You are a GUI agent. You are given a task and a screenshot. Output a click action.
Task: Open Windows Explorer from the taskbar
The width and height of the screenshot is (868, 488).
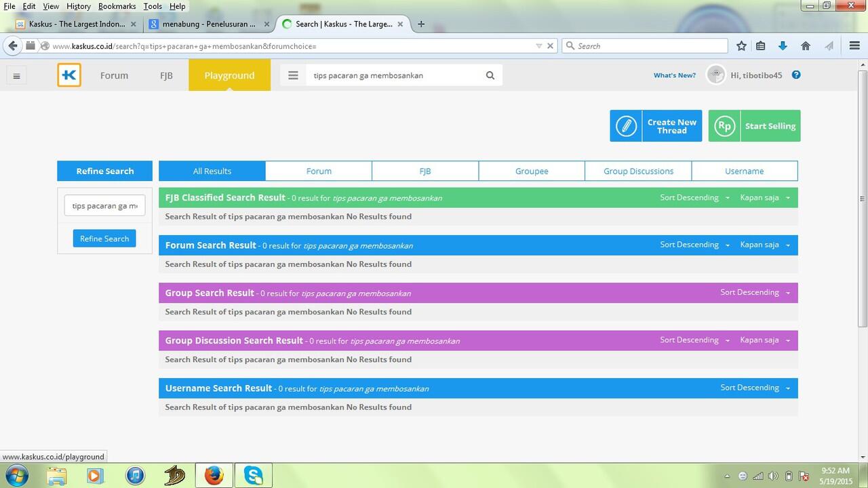coord(57,476)
